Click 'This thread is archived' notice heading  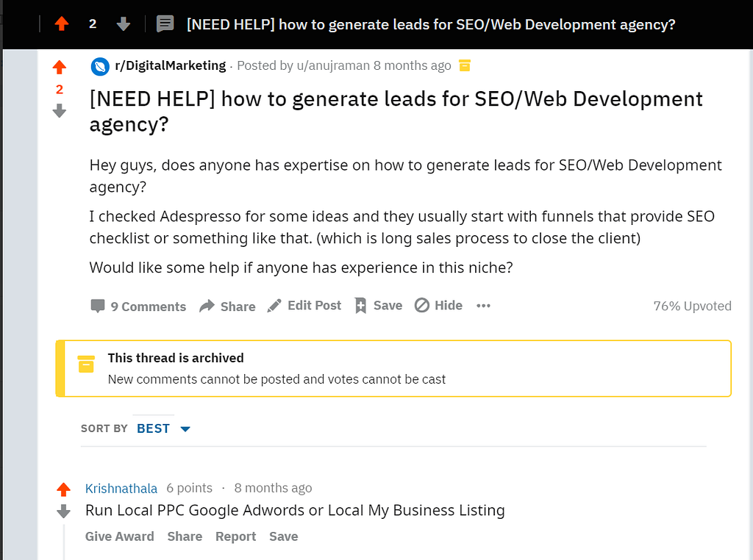click(176, 358)
